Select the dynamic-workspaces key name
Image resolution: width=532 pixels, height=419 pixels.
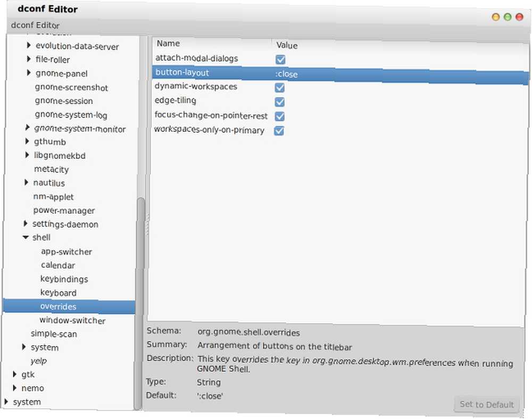[196, 87]
